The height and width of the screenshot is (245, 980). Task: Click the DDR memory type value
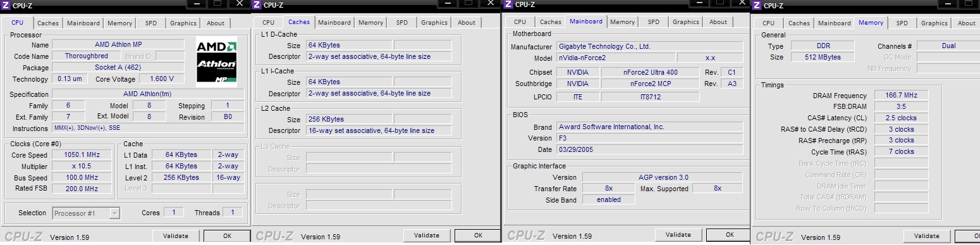[822, 46]
